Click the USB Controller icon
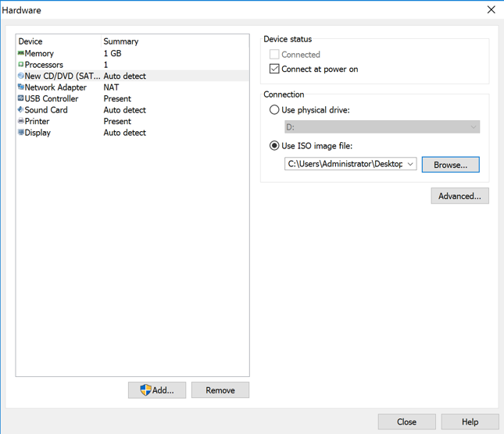This screenshot has height=434, width=504. [21, 98]
